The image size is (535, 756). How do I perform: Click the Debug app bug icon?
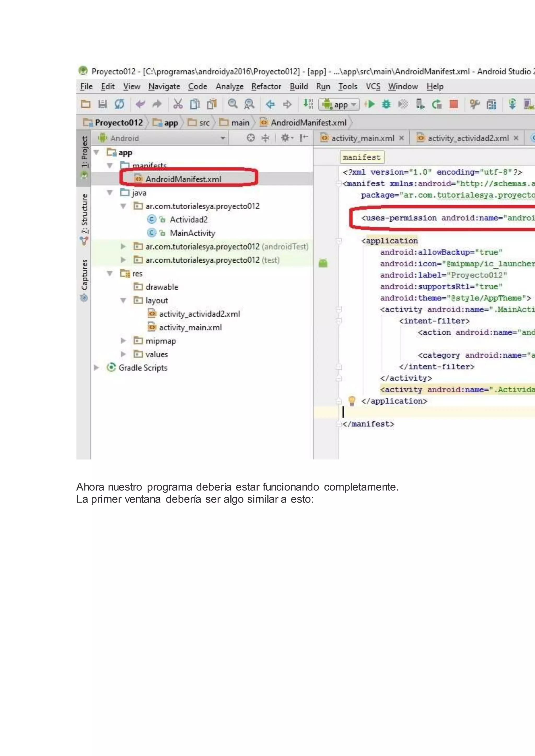point(386,104)
